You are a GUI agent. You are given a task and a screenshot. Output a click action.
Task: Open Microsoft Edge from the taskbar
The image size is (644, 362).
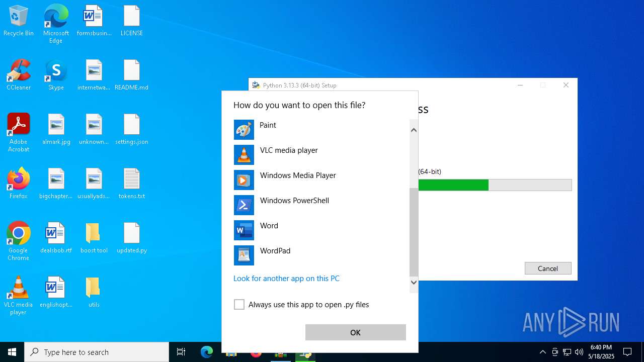[207, 352]
